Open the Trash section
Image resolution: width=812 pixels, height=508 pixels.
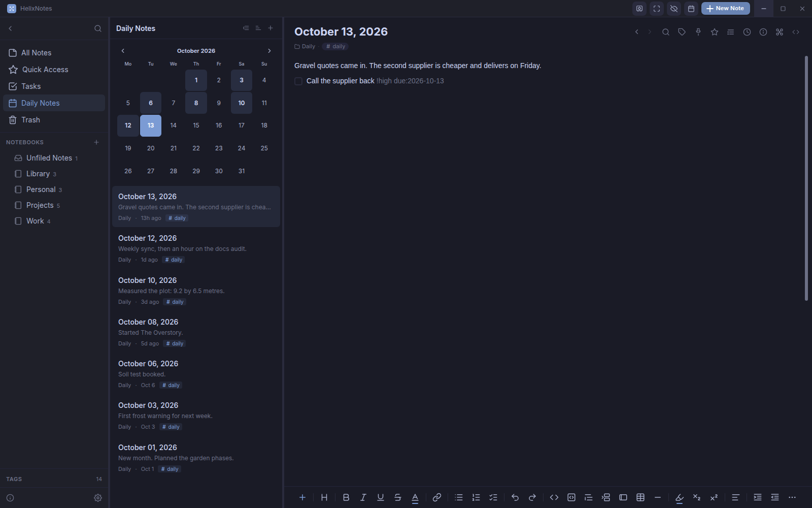(54, 120)
